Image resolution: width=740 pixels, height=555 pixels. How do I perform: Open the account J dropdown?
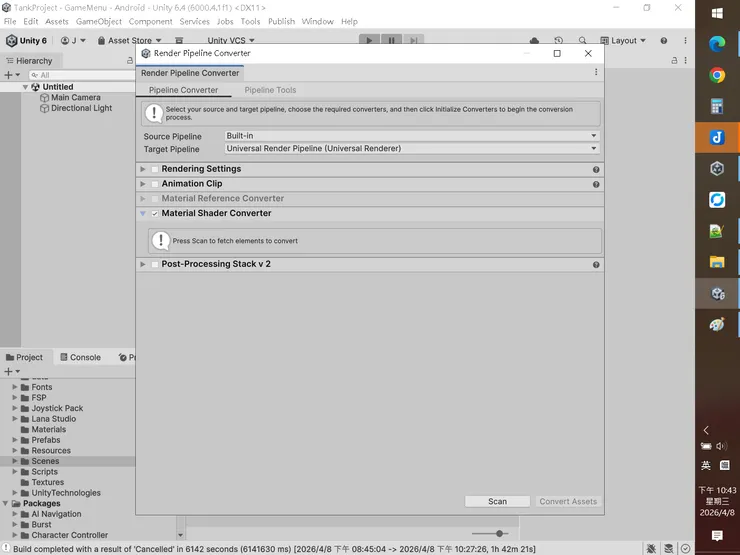(73, 41)
